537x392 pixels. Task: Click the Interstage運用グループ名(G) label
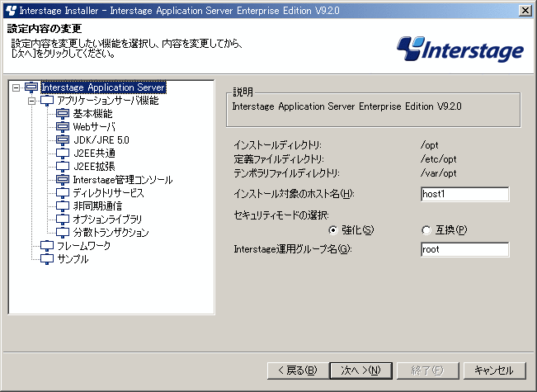(x=293, y=249)
